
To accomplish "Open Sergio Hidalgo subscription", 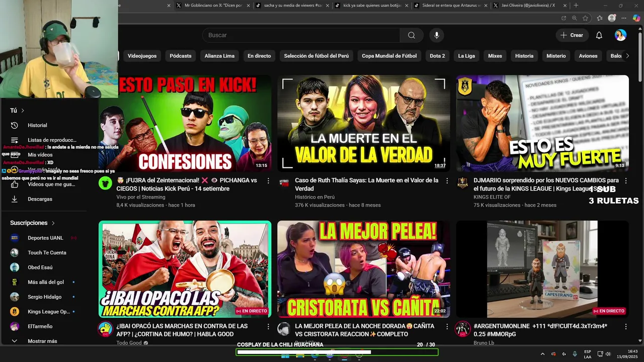I will pos(44,297).
